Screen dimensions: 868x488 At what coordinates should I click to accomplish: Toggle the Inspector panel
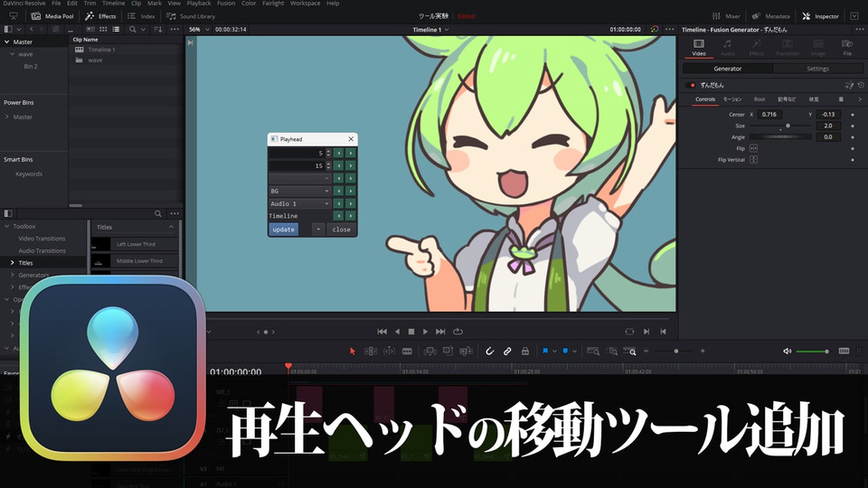[x=820, y=16]
